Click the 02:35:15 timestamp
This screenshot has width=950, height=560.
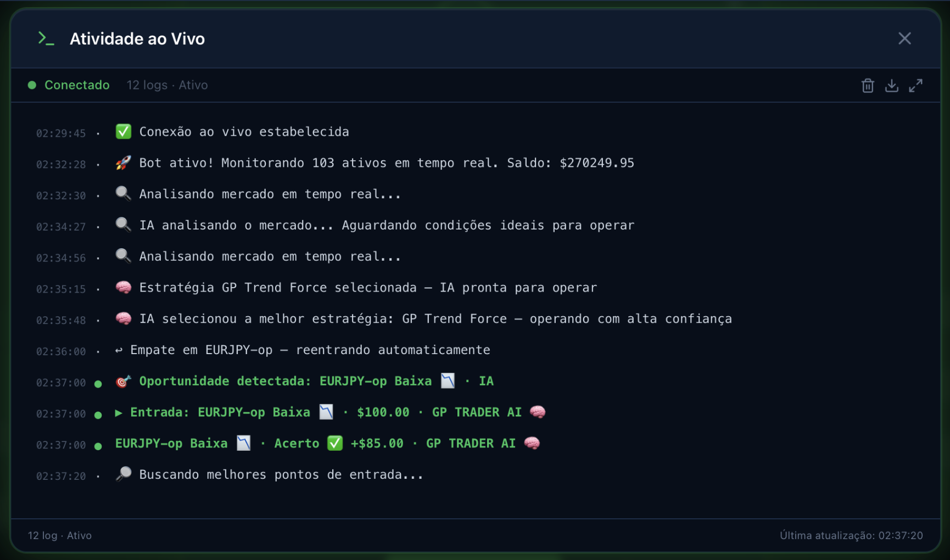(x=61, y=289)
